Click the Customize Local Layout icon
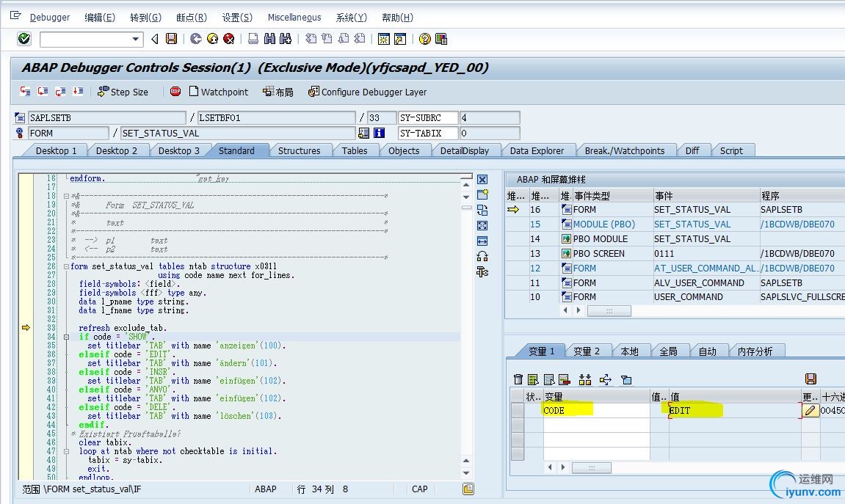Screen dimensions: 845x504 pos(441,39)
